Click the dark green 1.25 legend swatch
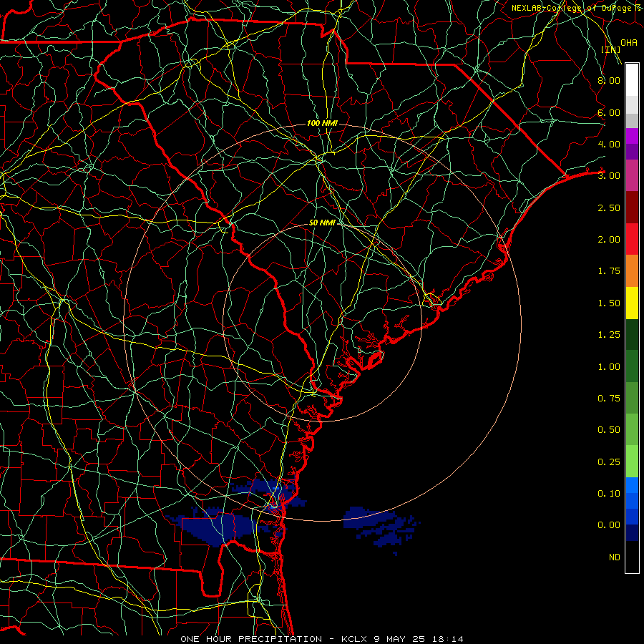Viewport: 644px width, 644px height. (632, 334)
